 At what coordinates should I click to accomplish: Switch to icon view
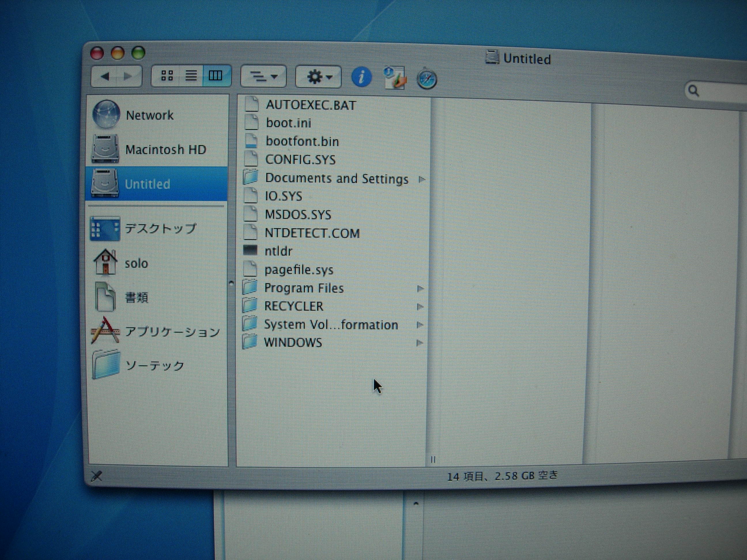click(x=167, y=75)
